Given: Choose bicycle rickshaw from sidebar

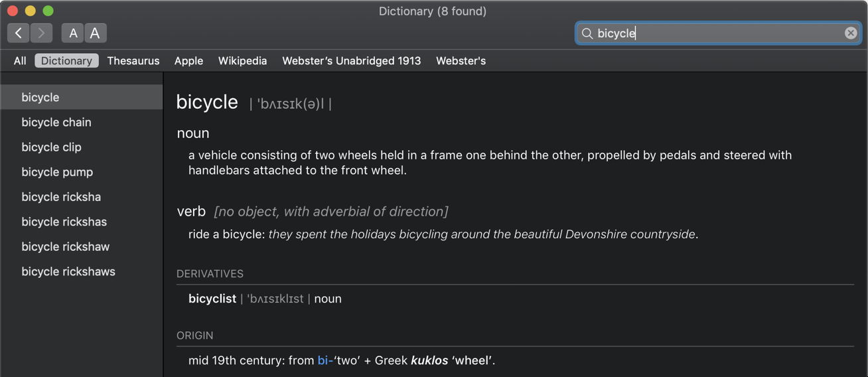Looking at the screenshot, I should (65, 247).
